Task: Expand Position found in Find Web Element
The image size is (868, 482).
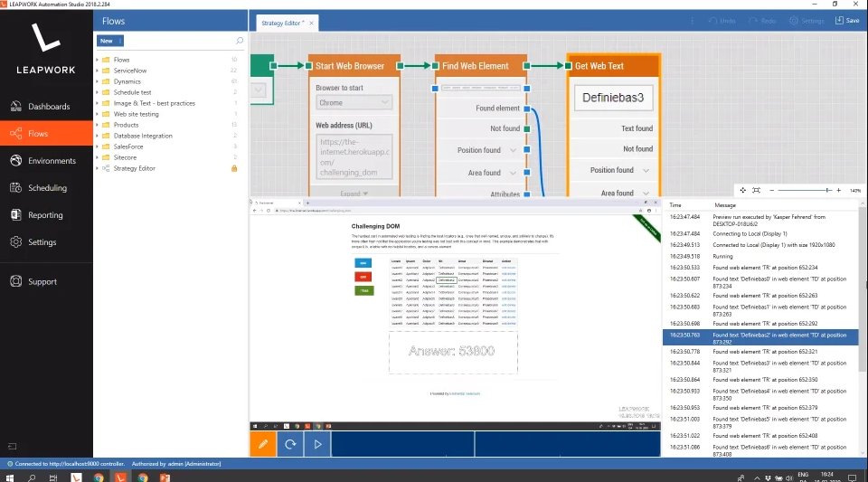Action: [x=514, y=150]
